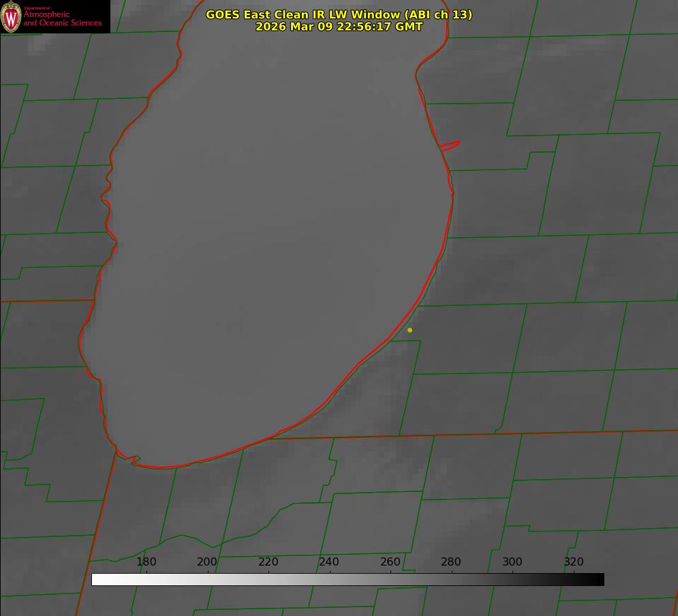This screenshot has width=678, height=616.
Task: Click the small red spit on eastern shore
Action: coord(451,145)
